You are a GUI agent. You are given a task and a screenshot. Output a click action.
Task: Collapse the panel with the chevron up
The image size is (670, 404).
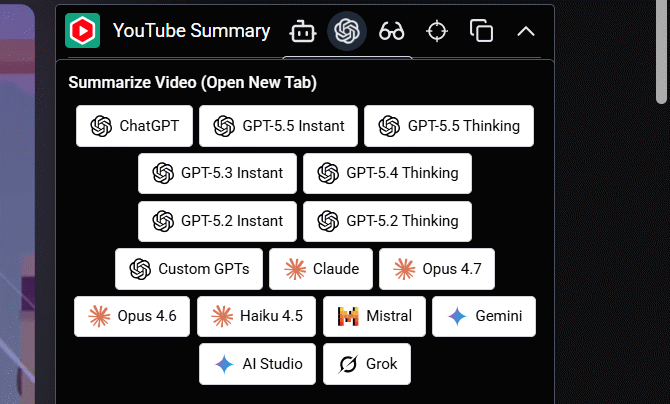pos(526,32)
